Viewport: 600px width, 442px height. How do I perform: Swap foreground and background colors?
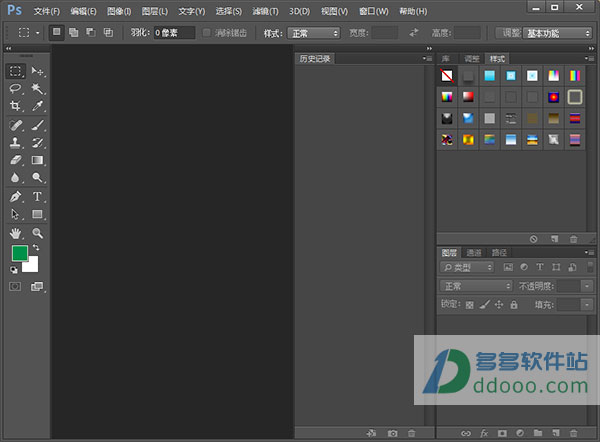pyautogui.click(x=36, y=247)
